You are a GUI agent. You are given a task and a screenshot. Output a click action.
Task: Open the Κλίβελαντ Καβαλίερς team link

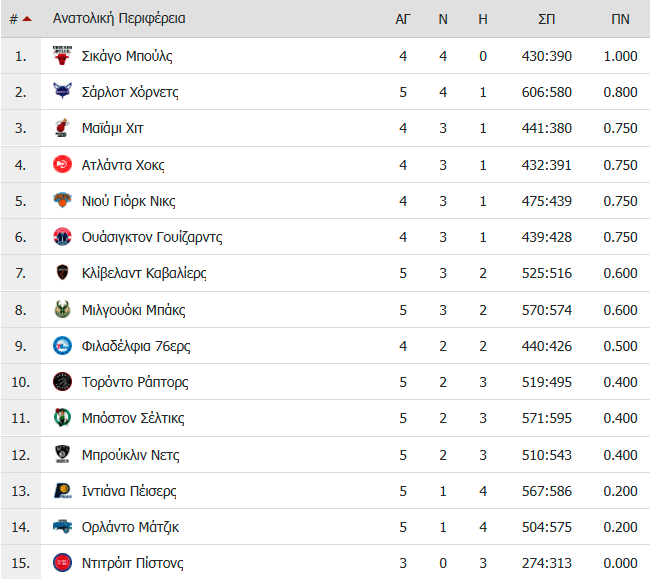point(144,273)
